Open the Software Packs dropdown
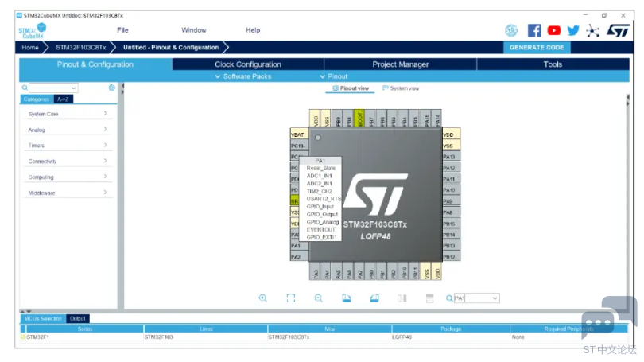The width and height of the screenshot is (644, 362). pos(243,76)
